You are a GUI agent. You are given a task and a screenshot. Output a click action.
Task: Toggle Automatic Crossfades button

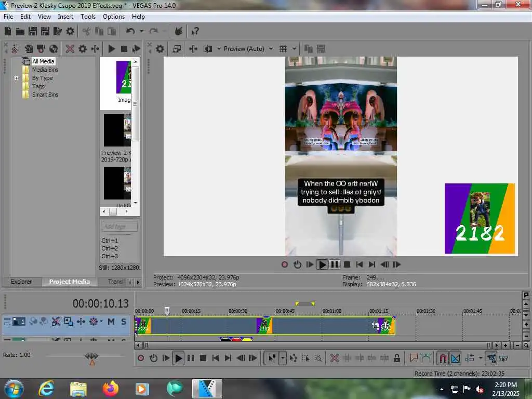pyautogui.click(x=455, y=358)
